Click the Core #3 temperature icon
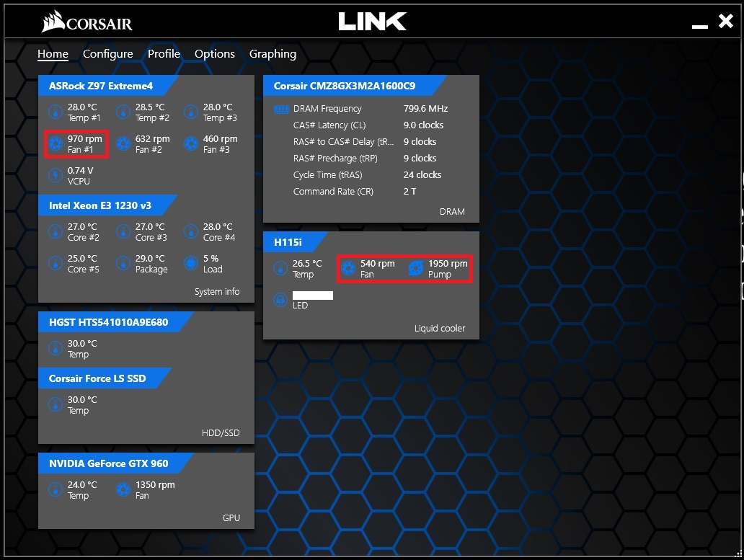This screenshot has height=560, width=744. [x=123, y=231]
